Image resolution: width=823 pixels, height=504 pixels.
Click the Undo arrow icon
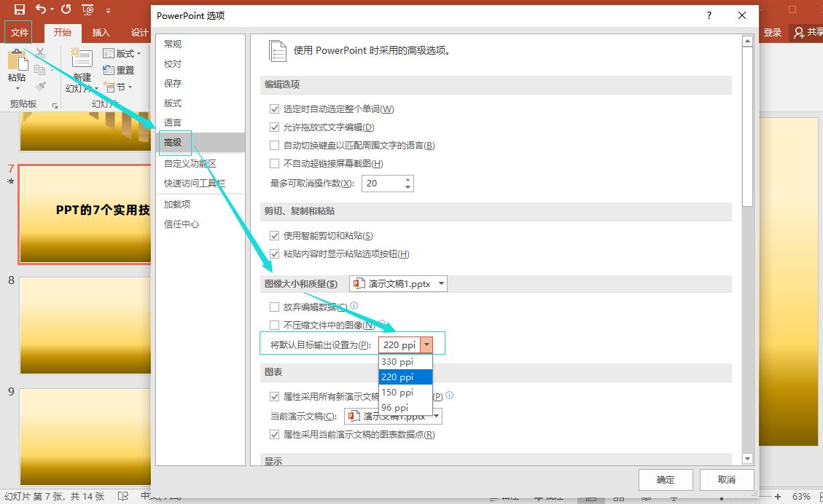(x=40, y=9)
